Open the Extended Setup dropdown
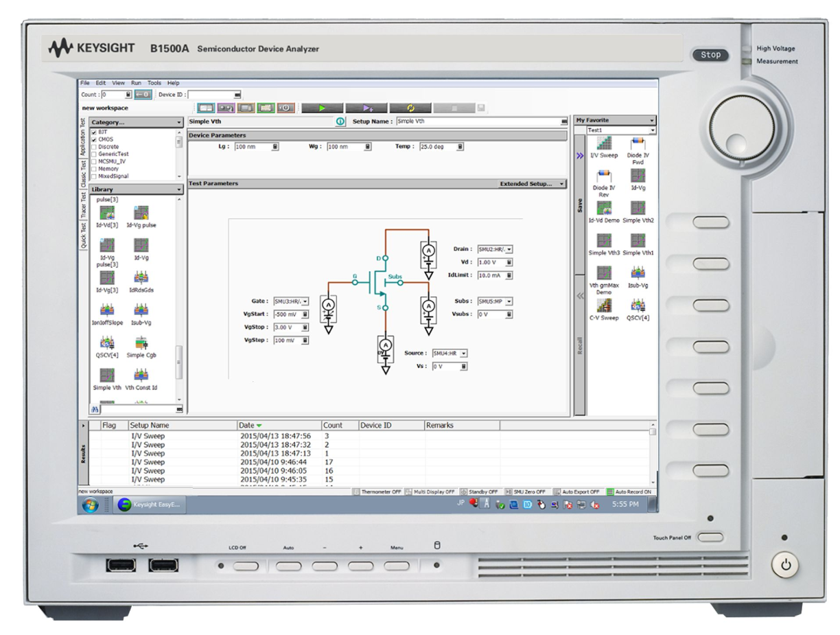 532,184
